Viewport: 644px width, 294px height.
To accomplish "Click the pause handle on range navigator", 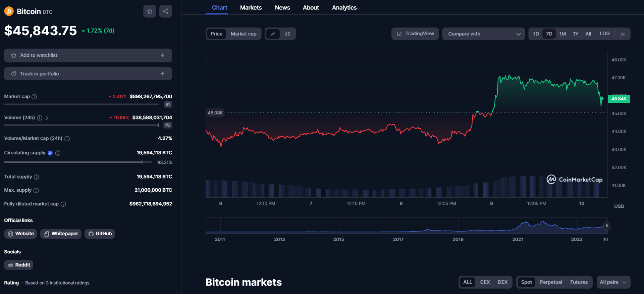I will coord(606,226).
